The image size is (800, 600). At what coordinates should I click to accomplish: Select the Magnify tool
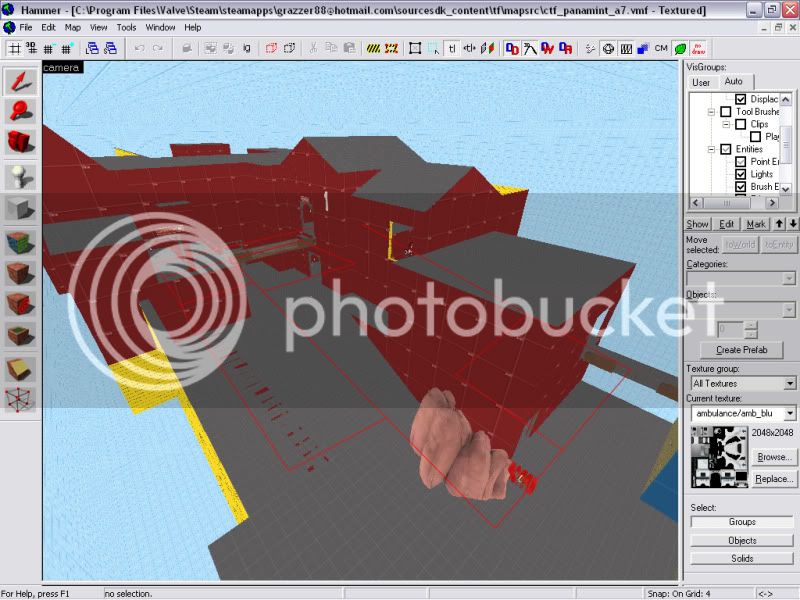point(20,111)
